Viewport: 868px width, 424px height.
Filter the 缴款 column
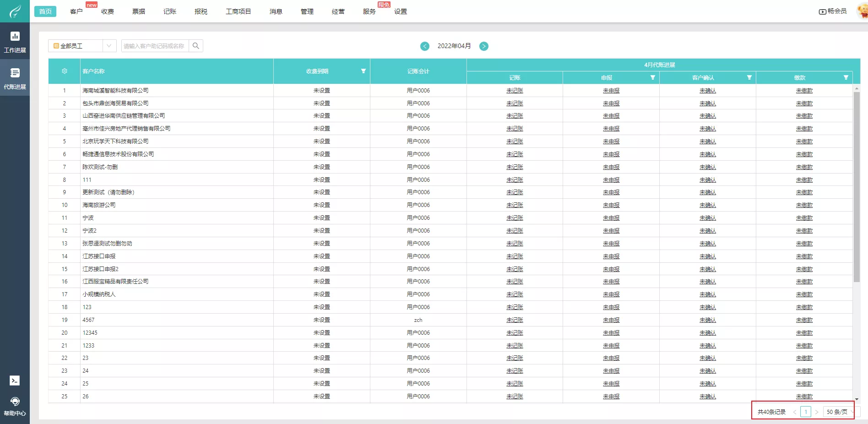click(846, 77)
